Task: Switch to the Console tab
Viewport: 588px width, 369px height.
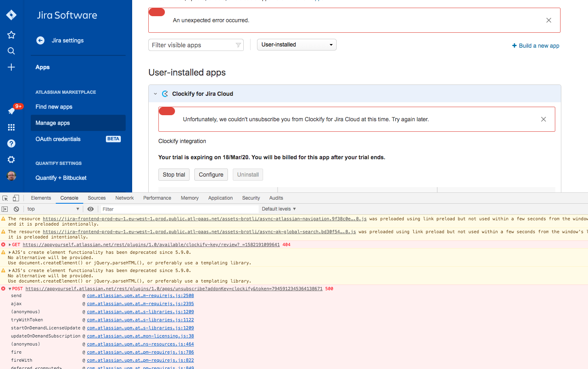Action: point(70,198)
